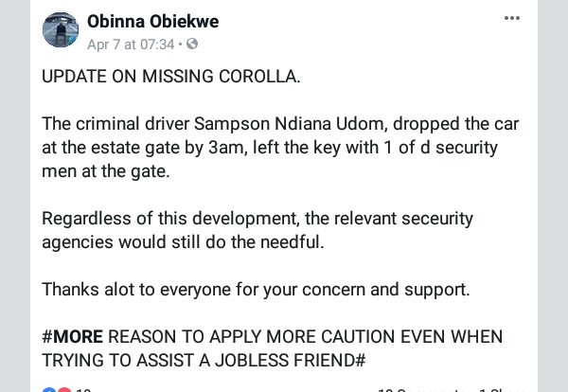Click the red Love reaction icon
The width and height of the screenshot is (568, 392).
pyautogui.click(x=63, y=389)
